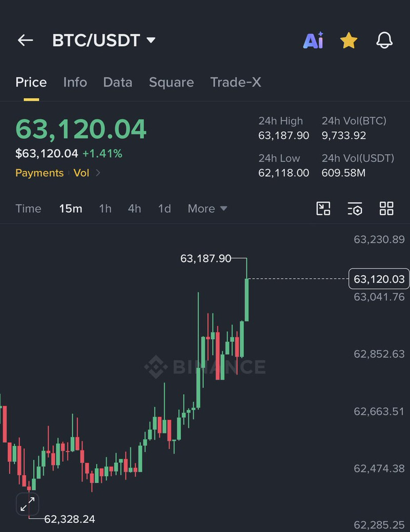Screen dimensions: 410x532
Task: Tap the Payments link
Action: [x=39, y=173]
